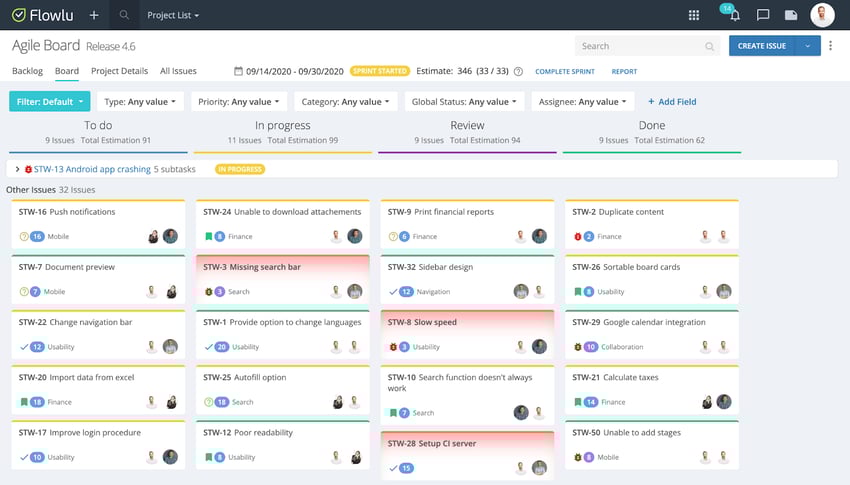
Task: Click the Navigation category on STW-32
Action: (433, 292)
